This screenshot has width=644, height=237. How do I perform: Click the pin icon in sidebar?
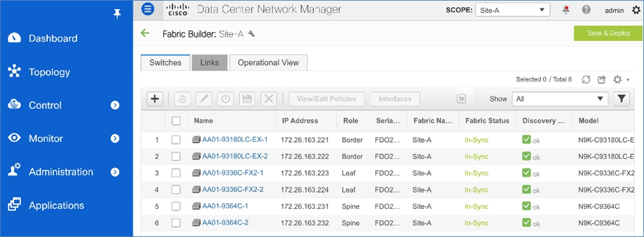tap(117, 15)
